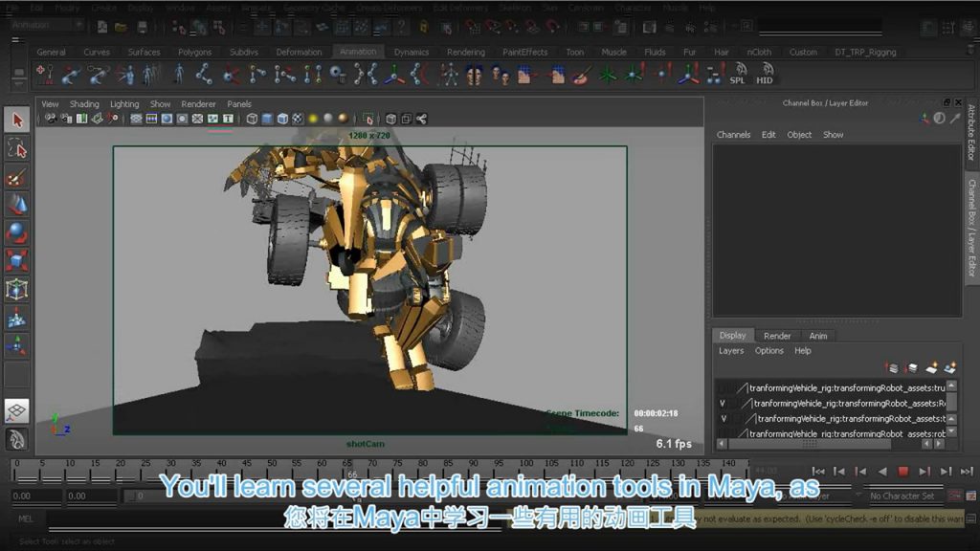The height and width of the screenshot is (551, 980).
Task: Toggle X-ray joints viewport icon
Action: (x=421, y=119)
